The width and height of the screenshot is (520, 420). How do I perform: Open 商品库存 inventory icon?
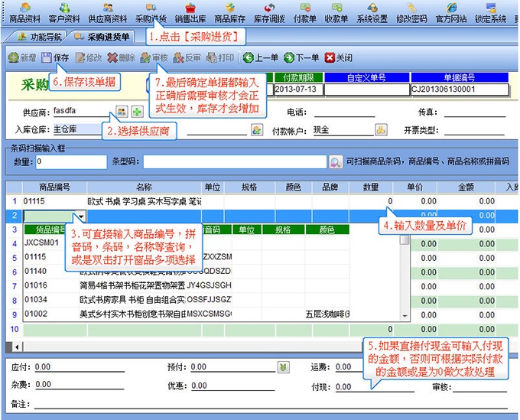tap(229, 12)
